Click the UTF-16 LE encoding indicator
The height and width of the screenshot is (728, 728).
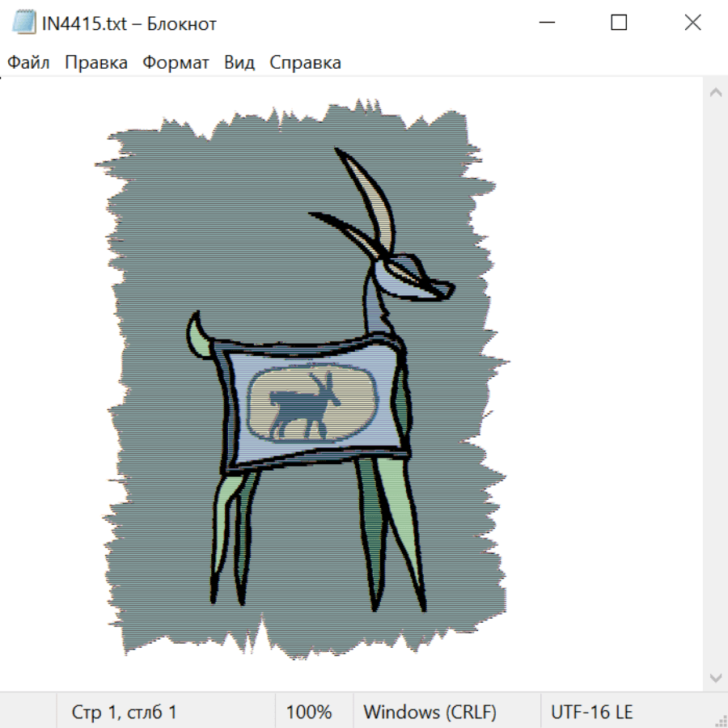pyautogui.click(x=592, y=712)
